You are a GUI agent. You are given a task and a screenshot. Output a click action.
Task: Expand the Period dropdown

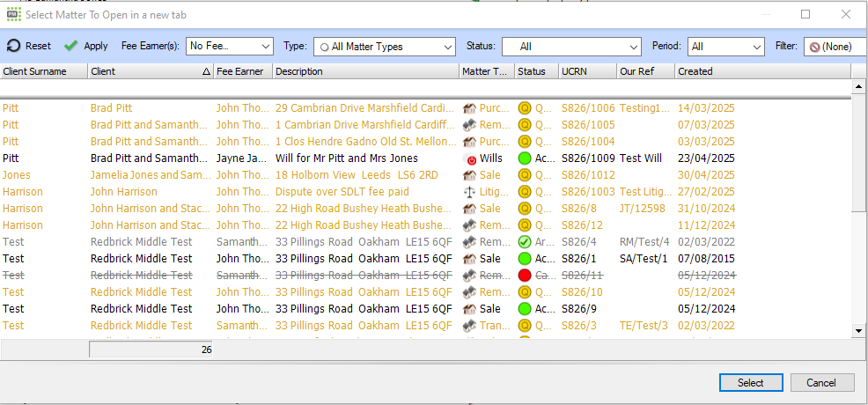[x=756, y=47]
